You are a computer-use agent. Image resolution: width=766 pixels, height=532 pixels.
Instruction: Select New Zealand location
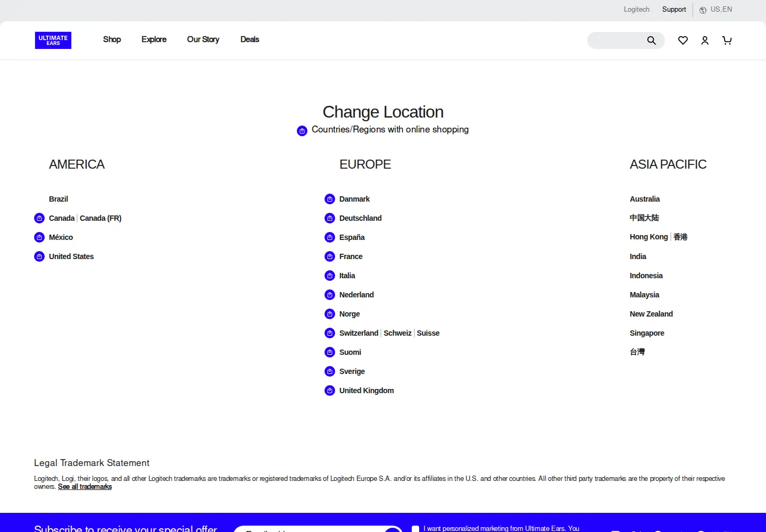pos(651,314)
